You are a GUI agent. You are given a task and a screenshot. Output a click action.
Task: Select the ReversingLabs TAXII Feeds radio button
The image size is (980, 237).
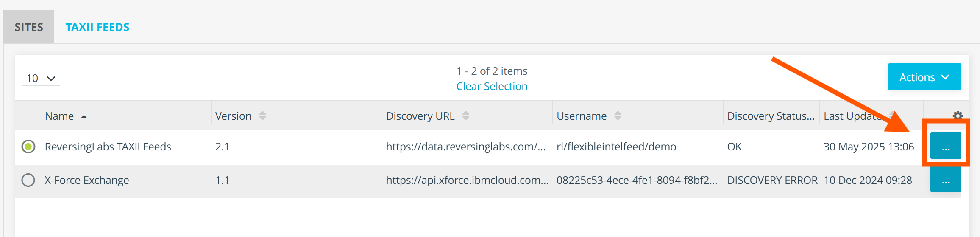click(x=28, y=147)
